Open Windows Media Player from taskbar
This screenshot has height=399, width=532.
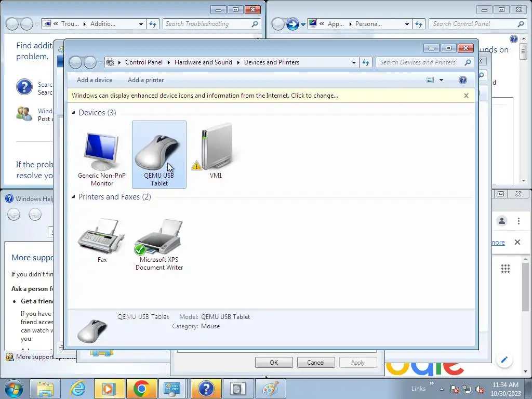click(x=109, y=389)
